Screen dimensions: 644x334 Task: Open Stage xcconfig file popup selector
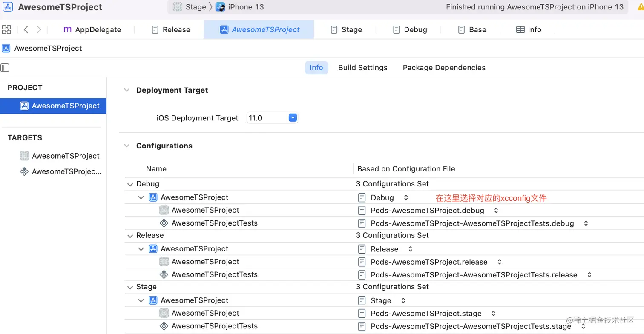click(x=403, y=300)
